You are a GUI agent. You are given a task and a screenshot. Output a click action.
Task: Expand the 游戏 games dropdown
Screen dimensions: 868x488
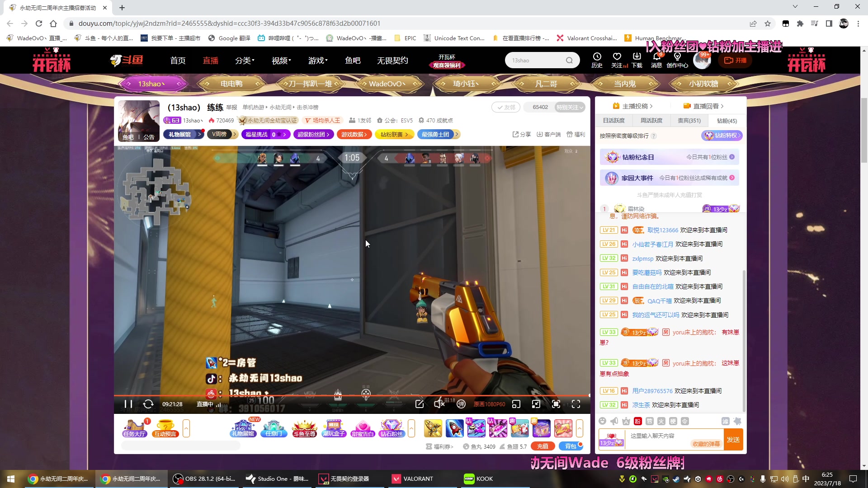(x=318, y=61)
